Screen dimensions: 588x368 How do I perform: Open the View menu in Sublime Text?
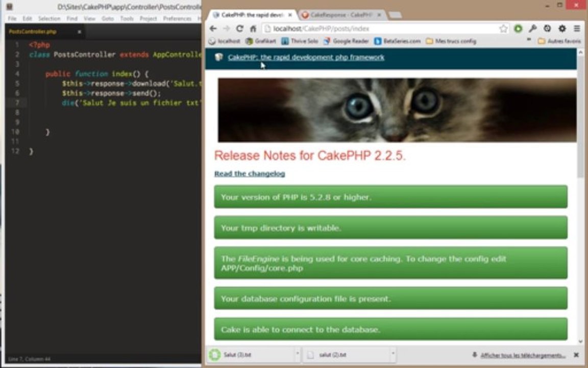click(89, 18)
